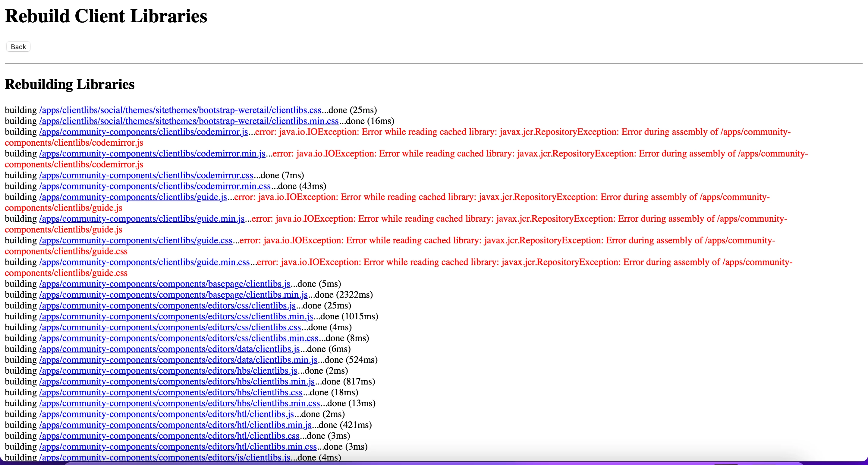
Task: Open editors/js/clientlibs.js link
Action: pos(165,457)
